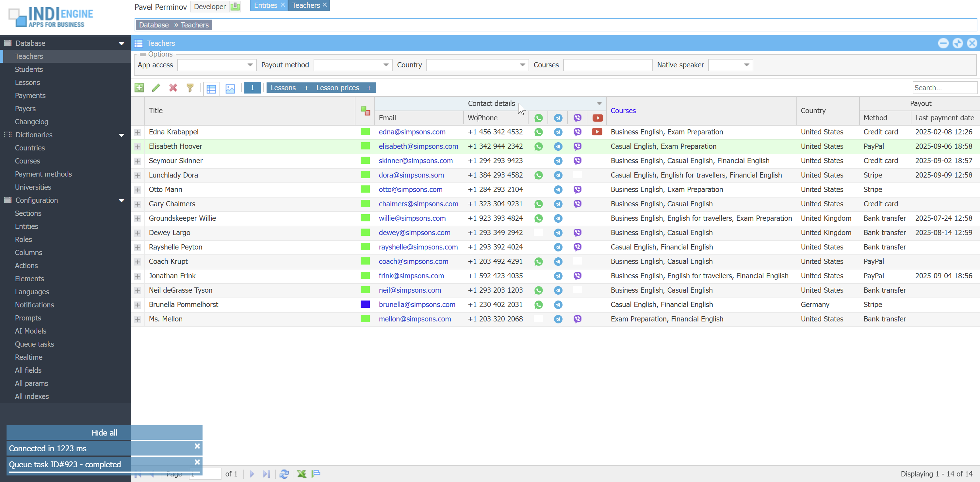This screenshot has width=980, height=482.
Task: Expand the Seymour Skinner row
Action: tap(138, 161)
